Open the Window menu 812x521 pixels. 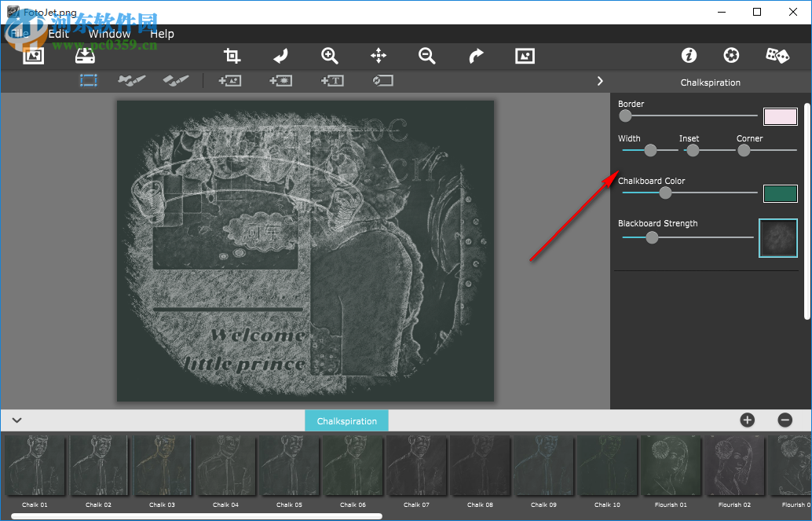(109, 34)
